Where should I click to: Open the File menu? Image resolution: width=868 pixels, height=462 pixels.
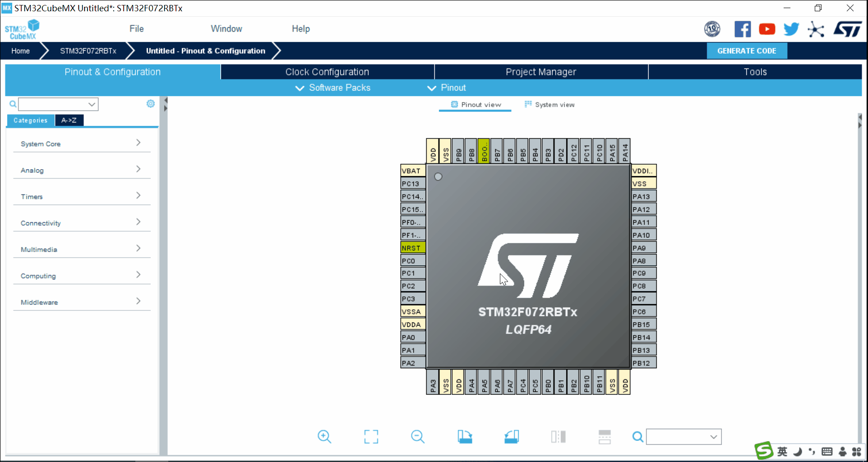[136, 29]
